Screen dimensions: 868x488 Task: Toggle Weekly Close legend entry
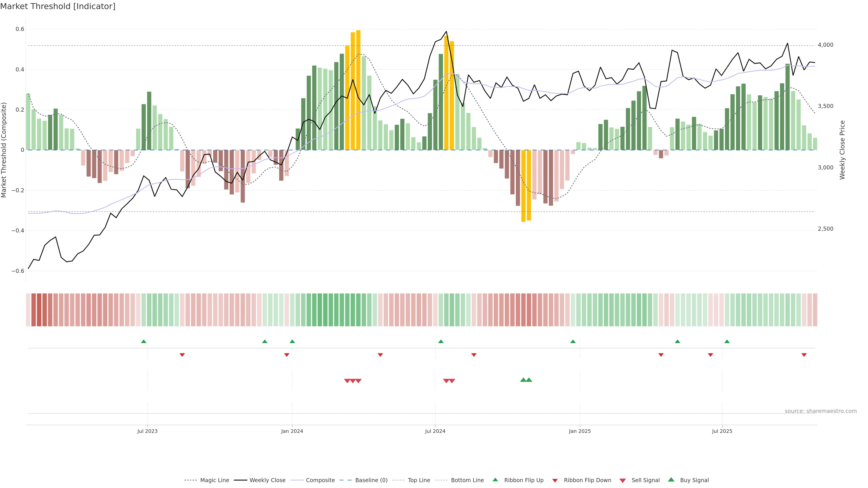(x=267, y=480)
